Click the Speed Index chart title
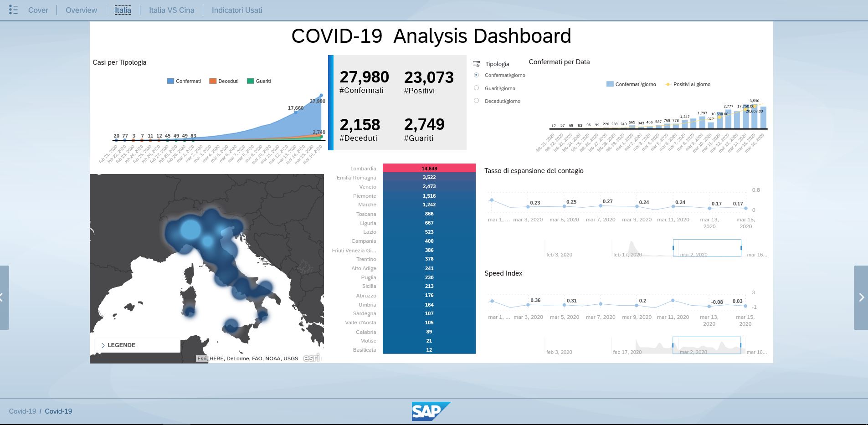 point(503,273)
